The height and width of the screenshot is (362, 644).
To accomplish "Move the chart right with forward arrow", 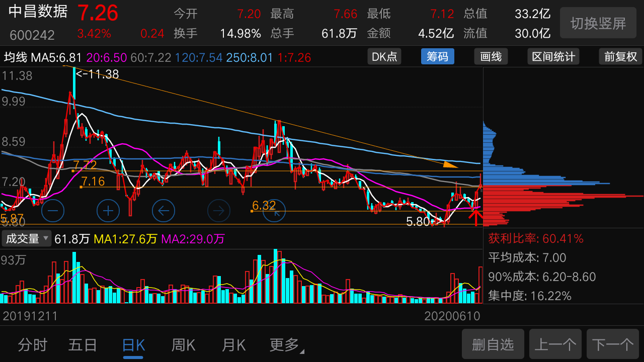I will 218,211.
